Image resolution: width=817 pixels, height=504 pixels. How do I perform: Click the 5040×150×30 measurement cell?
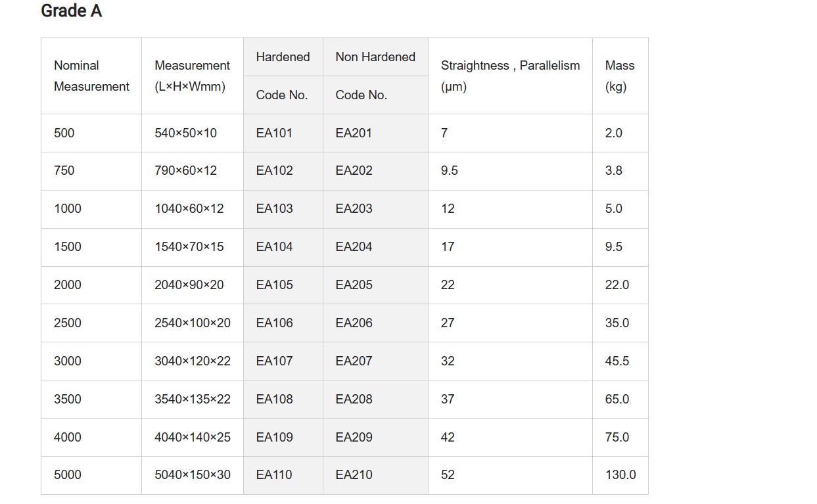192,475
